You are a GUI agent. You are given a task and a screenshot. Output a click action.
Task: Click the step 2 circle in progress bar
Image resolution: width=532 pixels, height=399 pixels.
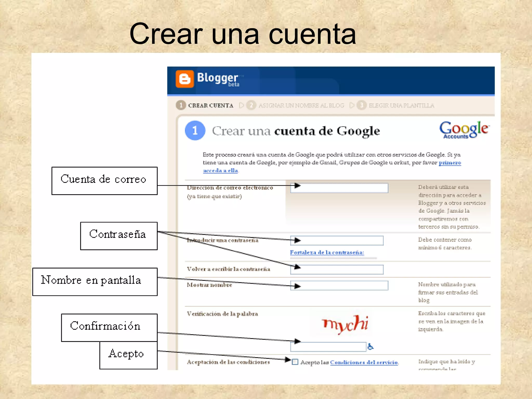(251, 105)
